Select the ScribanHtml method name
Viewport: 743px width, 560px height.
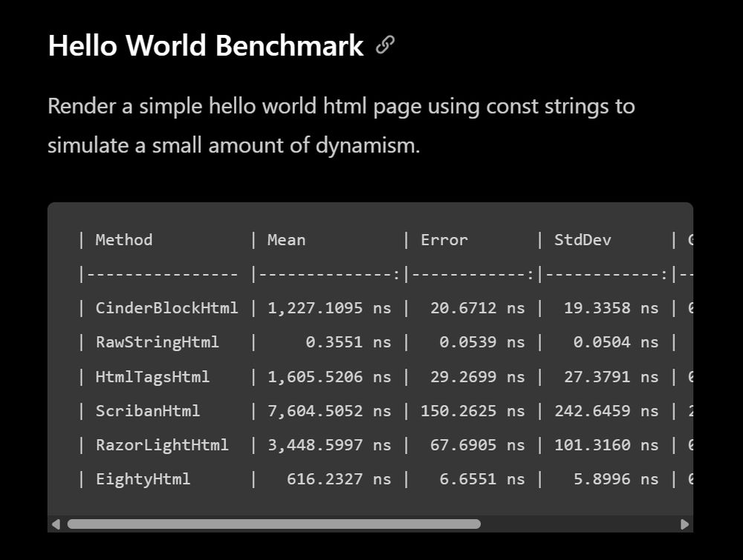tap(148, 411)
